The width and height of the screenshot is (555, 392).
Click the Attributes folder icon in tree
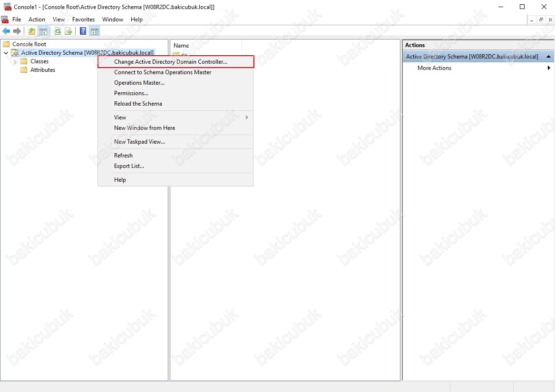pyautogui.click(x=24, y=70)
